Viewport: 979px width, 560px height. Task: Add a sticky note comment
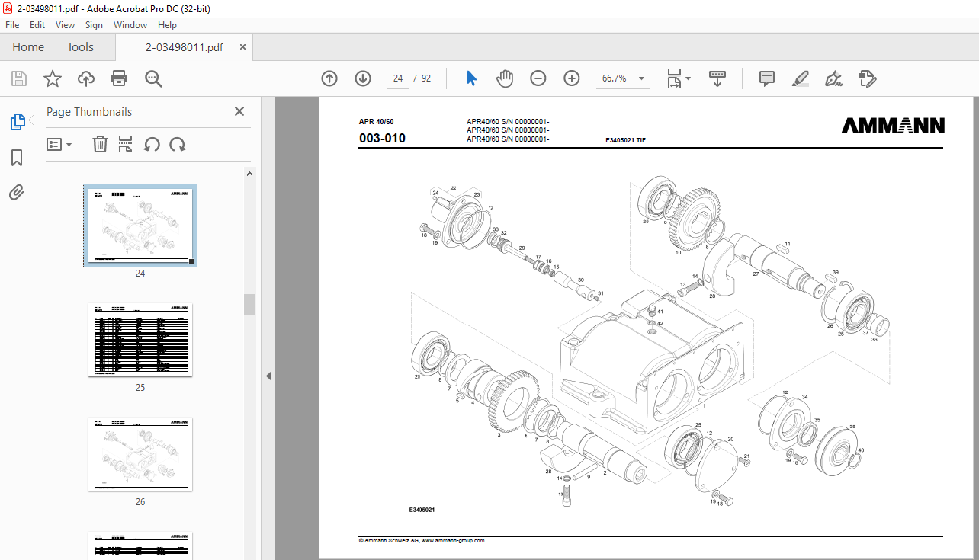click(x=767, y=78)
